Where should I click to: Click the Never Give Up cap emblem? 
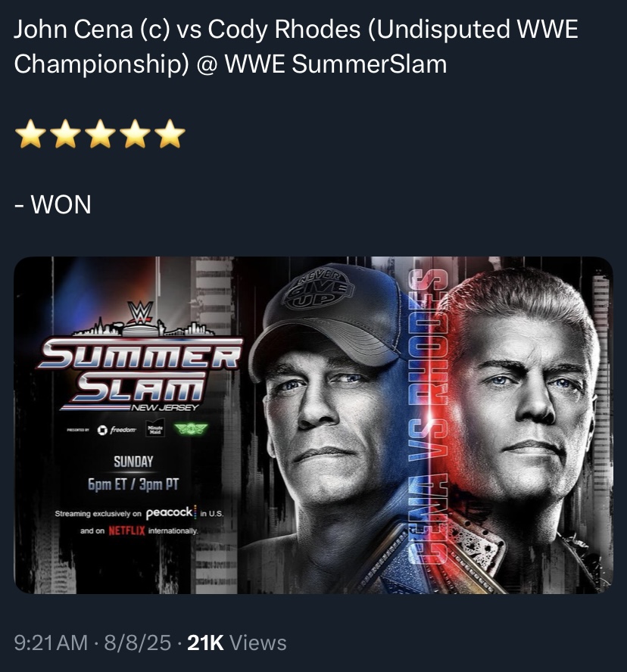pyautogui.click(x=319, y=288)
